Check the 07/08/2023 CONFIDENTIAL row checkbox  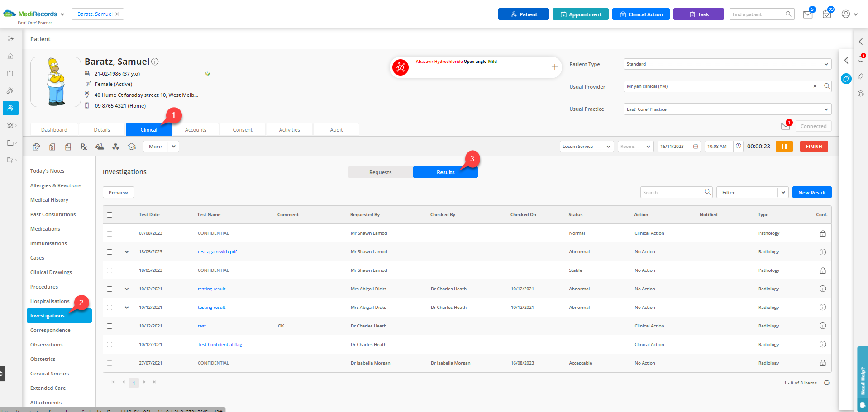[x=110, y=234]
